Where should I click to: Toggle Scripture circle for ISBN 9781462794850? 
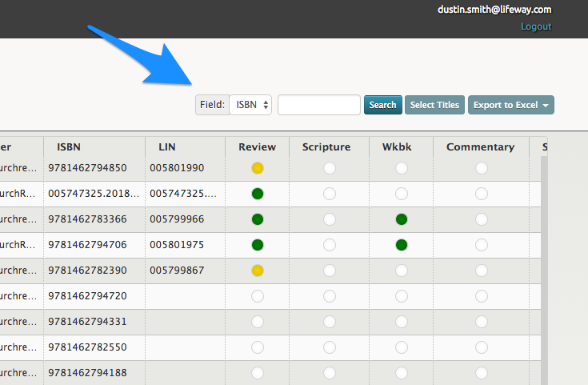pos(330,168)
